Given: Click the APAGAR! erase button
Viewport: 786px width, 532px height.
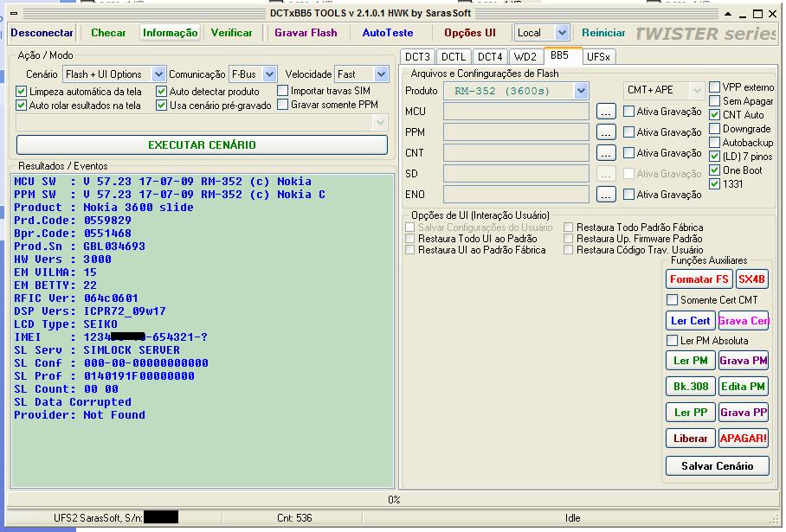Looking at the screenshot, I should coord(743,439).
